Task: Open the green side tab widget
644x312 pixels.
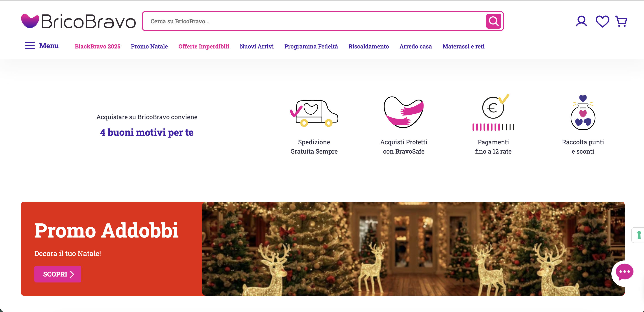Action: (x=638, y=235)
